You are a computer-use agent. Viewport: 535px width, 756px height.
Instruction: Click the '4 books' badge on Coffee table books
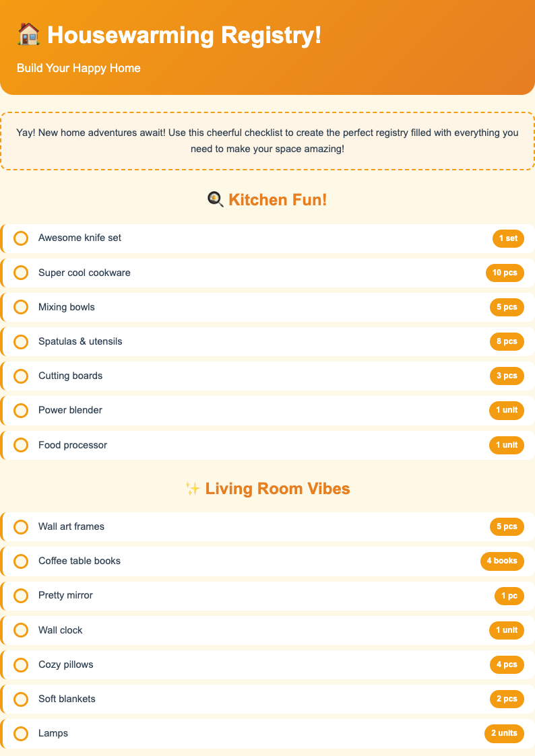[502, 561]
